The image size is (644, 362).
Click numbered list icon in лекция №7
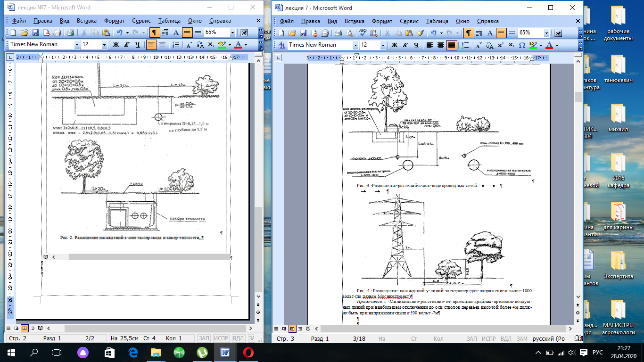(x=175, y=45)
